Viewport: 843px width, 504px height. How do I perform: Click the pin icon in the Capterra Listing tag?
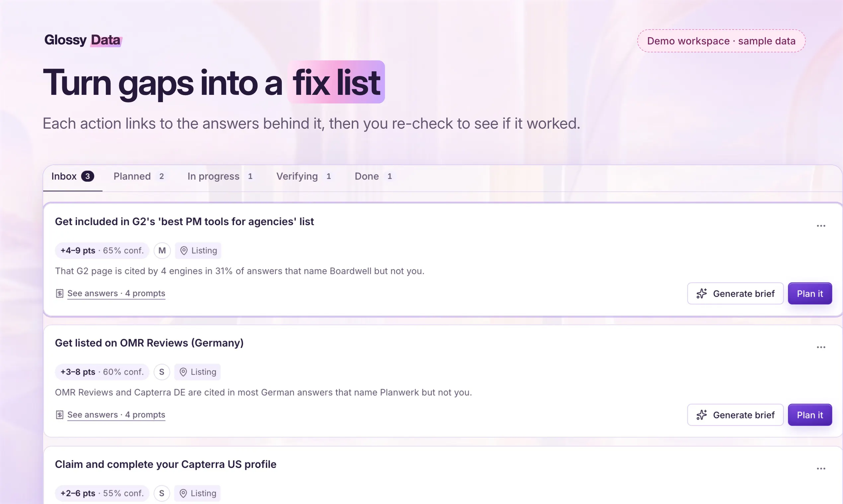click(183, 493)
